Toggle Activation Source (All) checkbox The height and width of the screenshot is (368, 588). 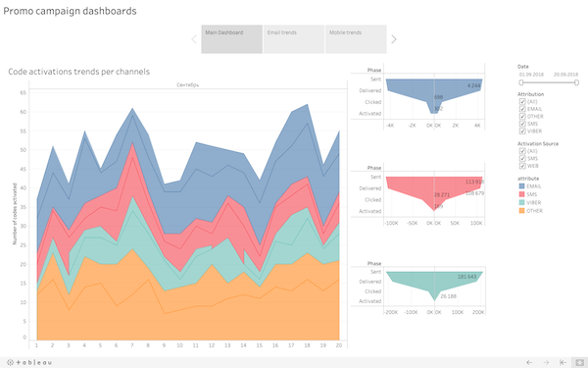pyautogui.click(x=522, y=151)
